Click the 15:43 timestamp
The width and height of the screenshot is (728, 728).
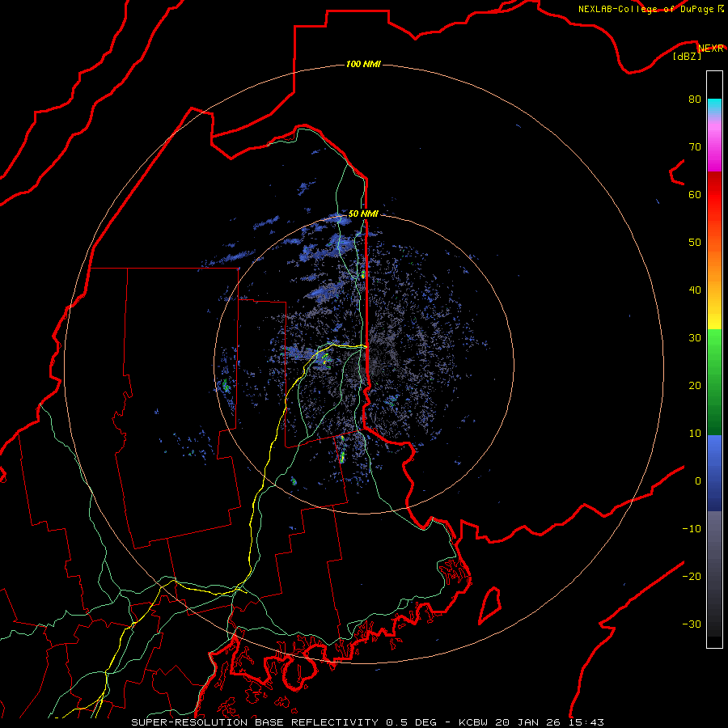pyautogui.click(x=588, y=722)
